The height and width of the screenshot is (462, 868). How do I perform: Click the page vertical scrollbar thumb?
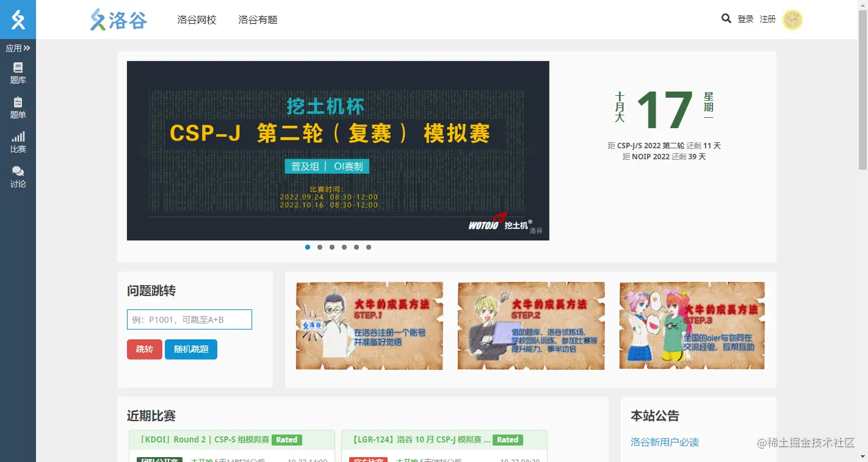pyautogui.click(x=863, y=89)
